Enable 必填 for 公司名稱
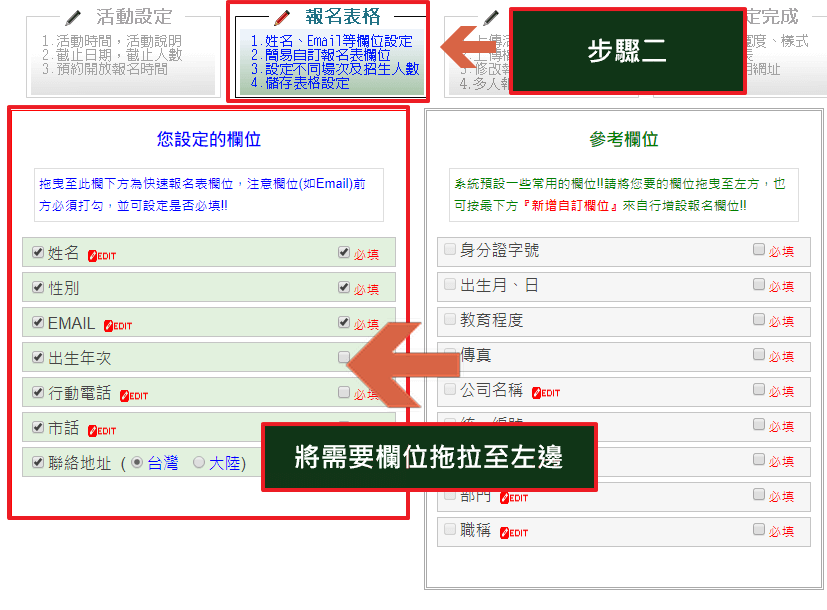Viewport: 827px width, 610px height. (x=758, y=389)
